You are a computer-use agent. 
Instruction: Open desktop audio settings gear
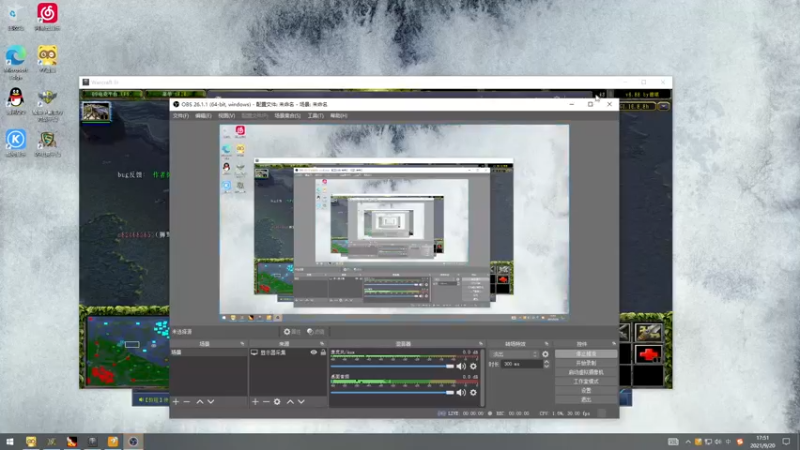pyautogui.click(x=473, y=392)
